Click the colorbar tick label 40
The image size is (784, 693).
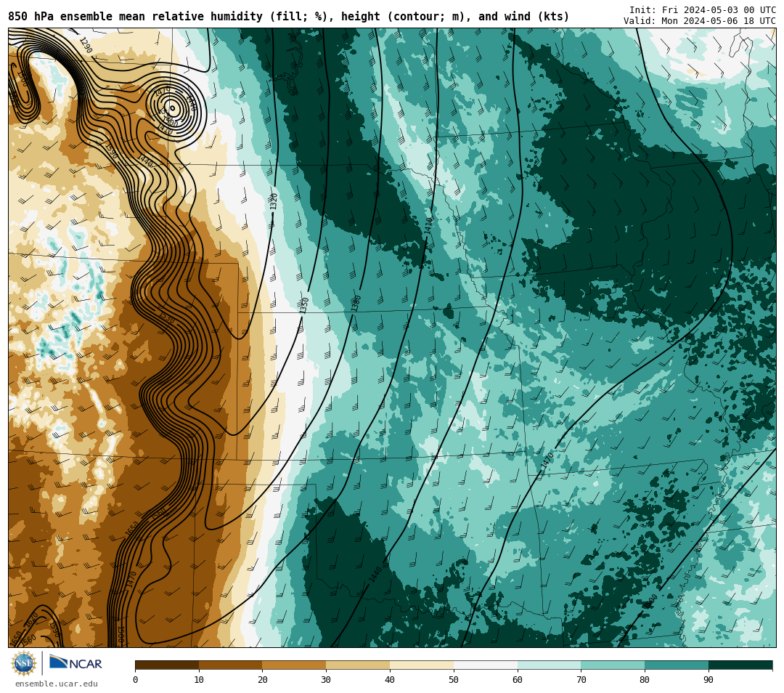click(x=390, y=680)
